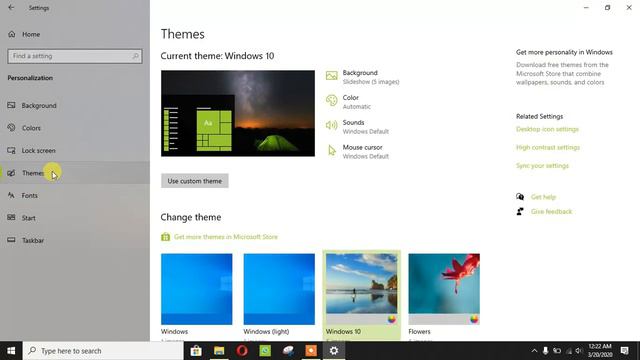Open Background Slideshow setting text

pos(371,82)
